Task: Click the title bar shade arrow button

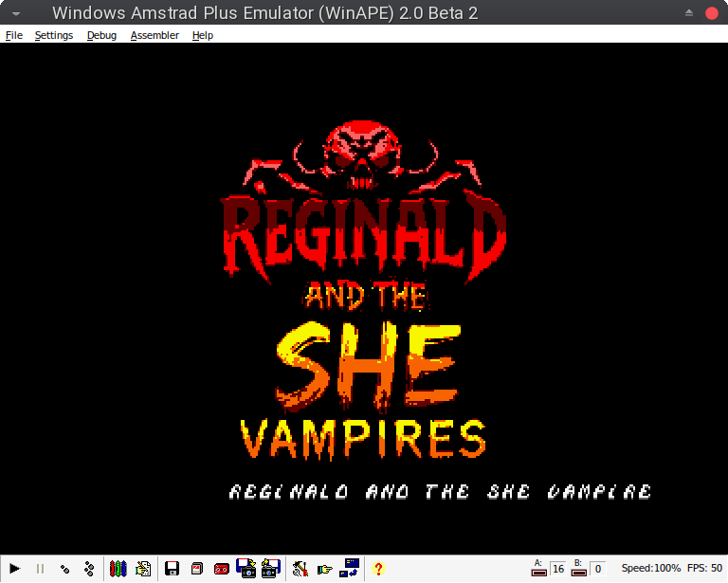Action: click(689, 13)
